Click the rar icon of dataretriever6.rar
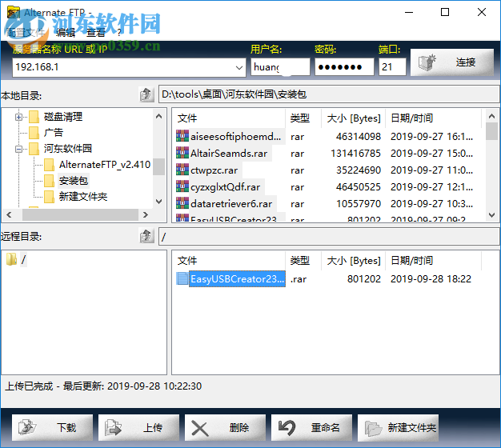 click(182, 203)
